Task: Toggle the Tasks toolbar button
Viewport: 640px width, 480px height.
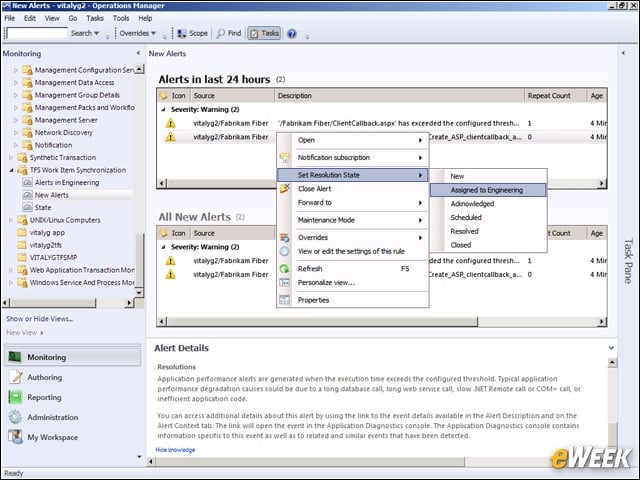Action: point(264,33)
